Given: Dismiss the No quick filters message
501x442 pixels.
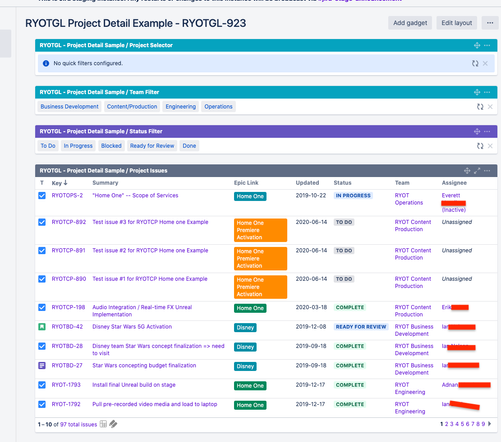Looking at the screenshot, I should (x=485, y=63).
